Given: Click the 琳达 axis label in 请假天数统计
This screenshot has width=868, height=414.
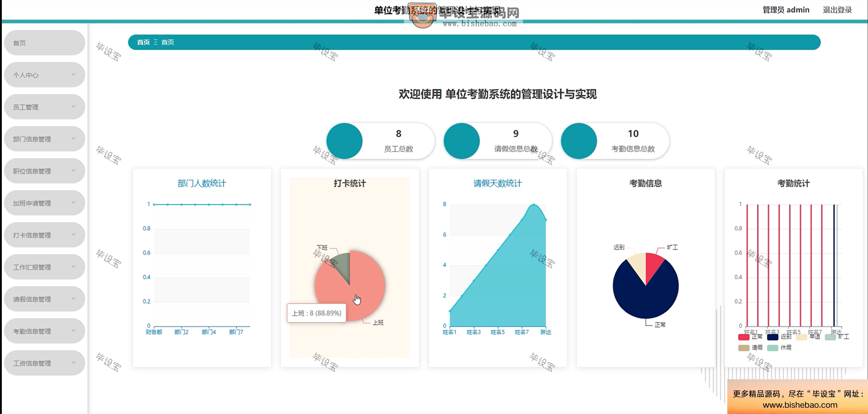Looking at the screenshot, I should pos(546,332).
